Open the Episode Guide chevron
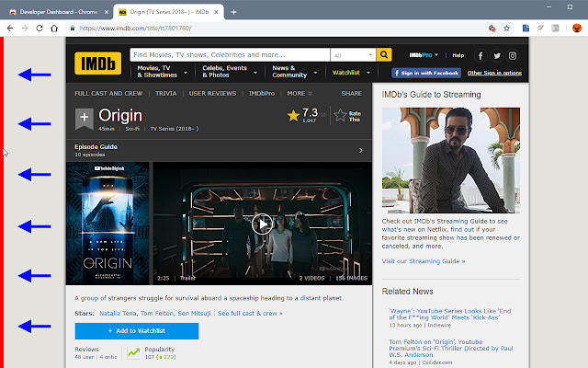 (x=361, y=150)
